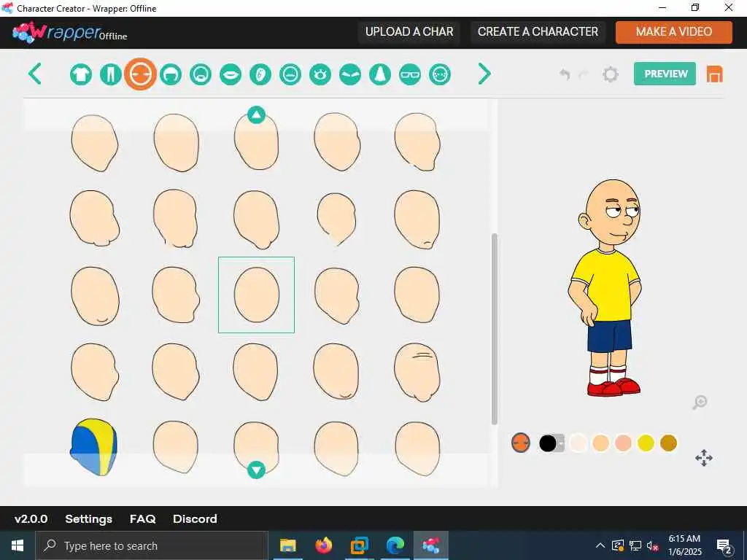Select the smallest narrow-chin face shape
747x560 pixels.
click(x=336, y=219)
